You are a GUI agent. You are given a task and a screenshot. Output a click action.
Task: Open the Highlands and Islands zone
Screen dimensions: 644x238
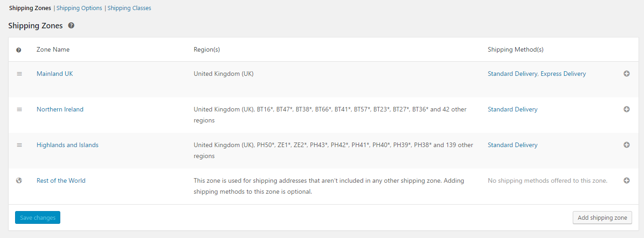point(68,145)
